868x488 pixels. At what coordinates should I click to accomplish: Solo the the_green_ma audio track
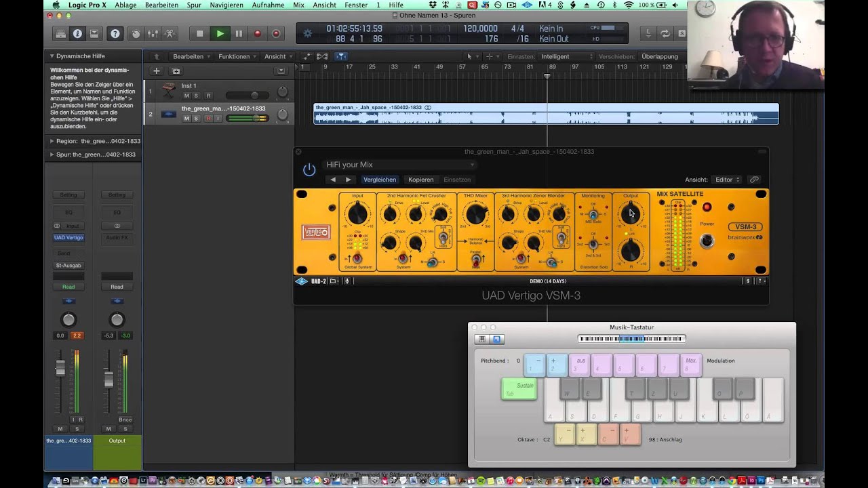(x=197, y=119)
